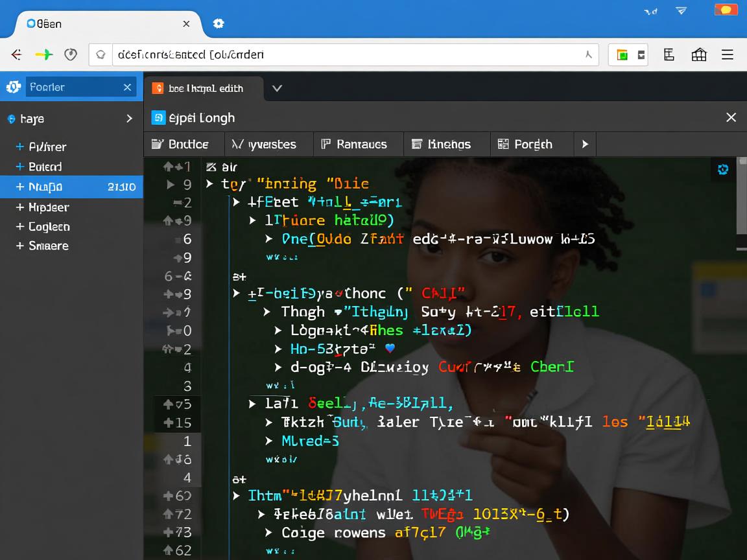Screen dimensions: 747x560
Task: Expand the haje sidebar section chevron
Action: coord(129,119)
